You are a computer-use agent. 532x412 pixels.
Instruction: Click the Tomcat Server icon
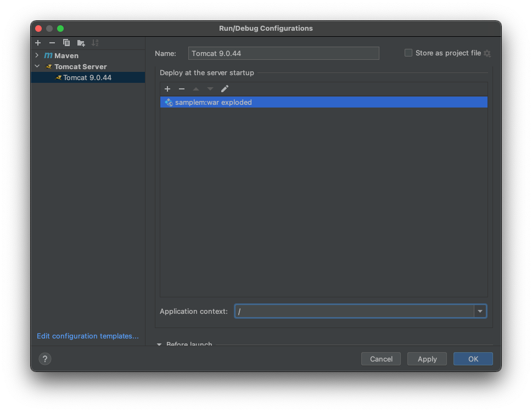point(49,66)
